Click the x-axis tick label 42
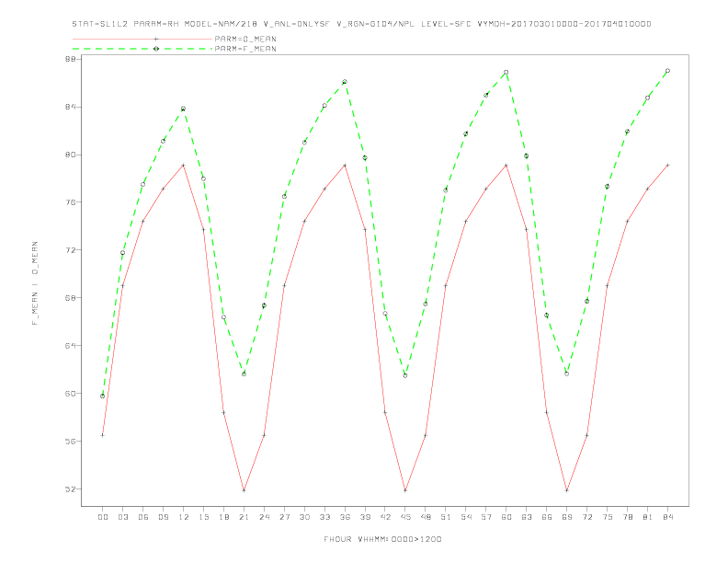 click(x=385, y=517)
